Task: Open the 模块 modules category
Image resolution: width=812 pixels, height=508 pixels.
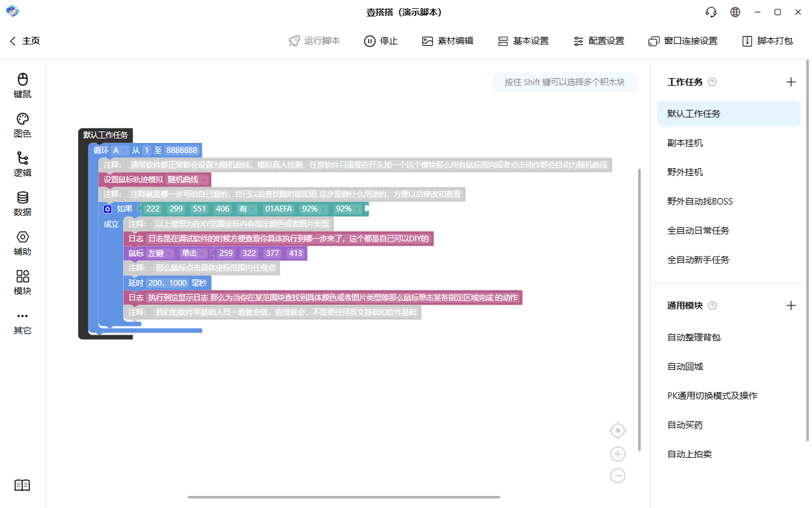Action: [x=22, y=283]
